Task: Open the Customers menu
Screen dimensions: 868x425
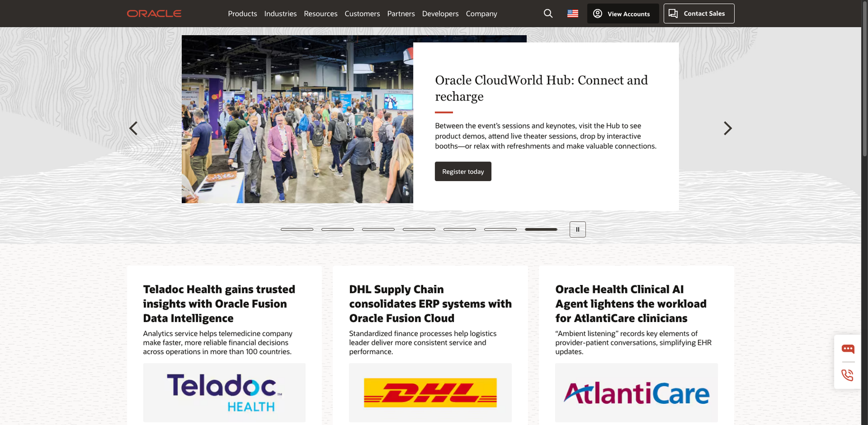Action: (x=362, y=14)
